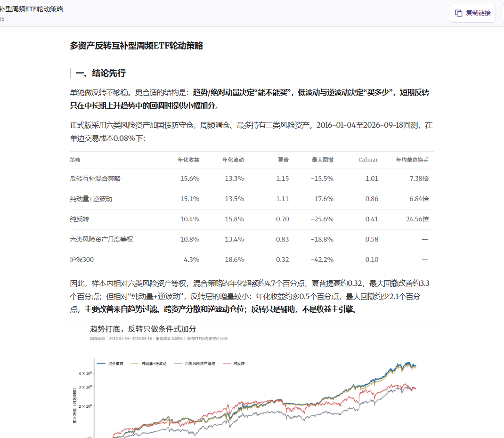Image resolution: width=504 pixels, height=438 pixels.
Task: Click the Sharpe value 0.83
Action: point(283,239)
